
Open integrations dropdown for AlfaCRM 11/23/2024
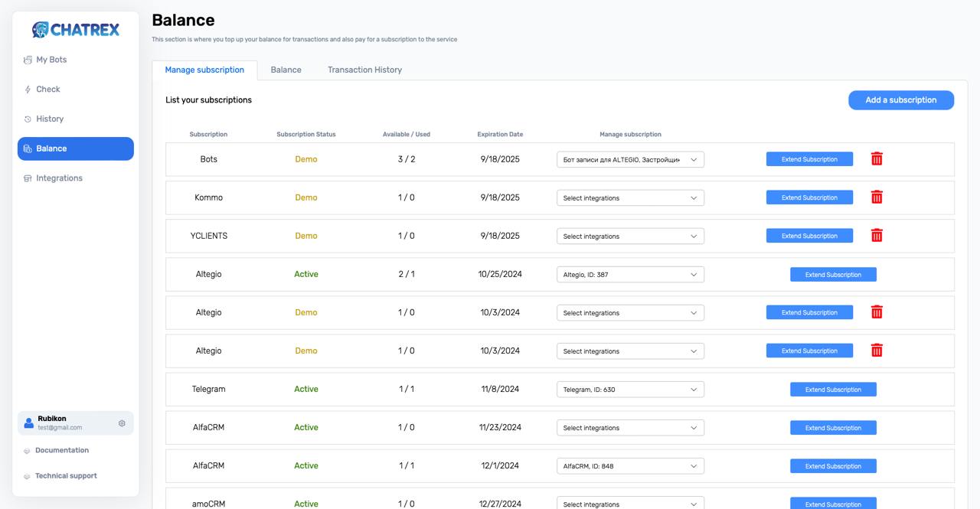pos(630,427)
